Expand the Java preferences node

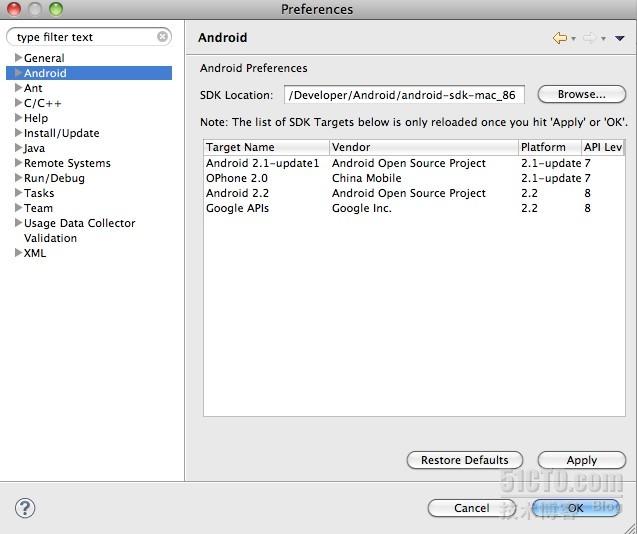[18, 148]
